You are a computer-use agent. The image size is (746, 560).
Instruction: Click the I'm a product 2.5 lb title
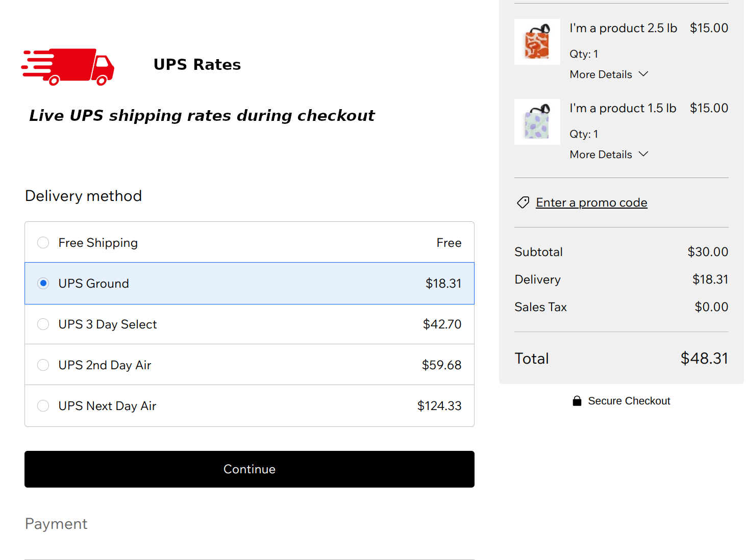tap(624, 28)
